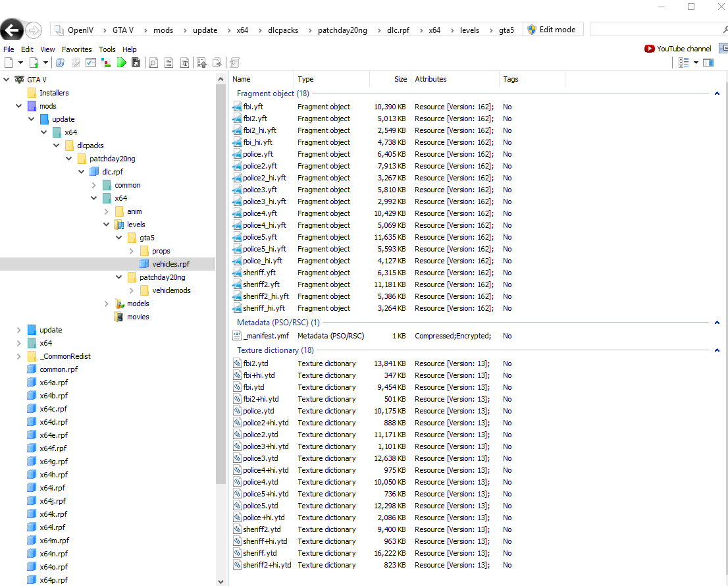
Task: Click the export pages arrow toolbar icon
Action: (x=217, y=63)
